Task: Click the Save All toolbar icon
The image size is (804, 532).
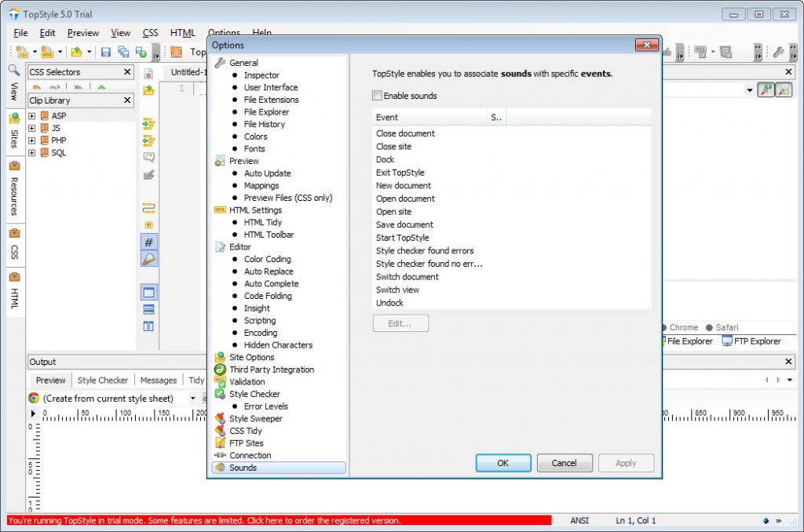Action: (123, 52)
